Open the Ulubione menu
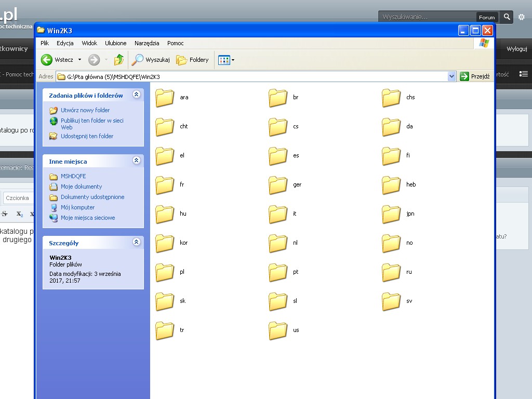The height and width of the screenshot is (399, 532). pyautogui.click(x=116, y=43)
